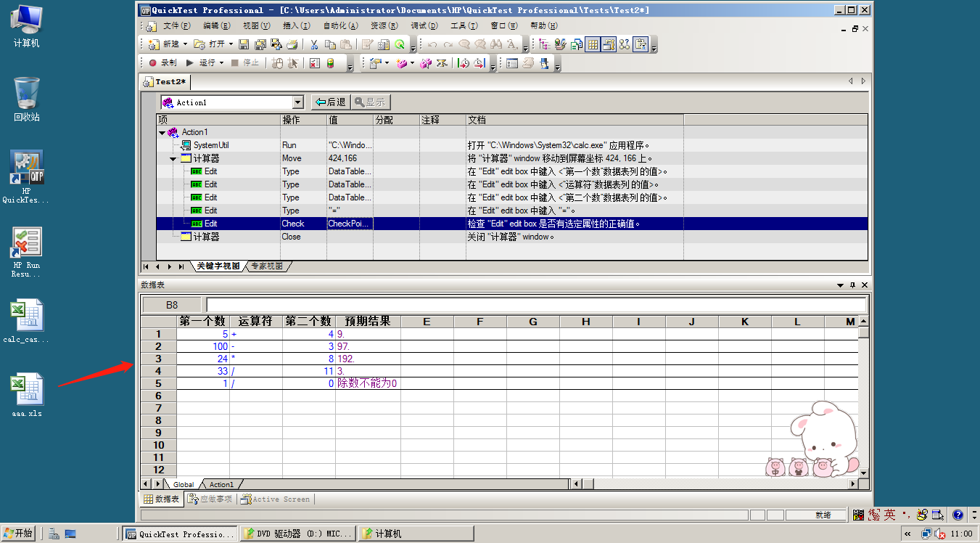
Task: Select row header 6 in data table
Action: [158, 396]
